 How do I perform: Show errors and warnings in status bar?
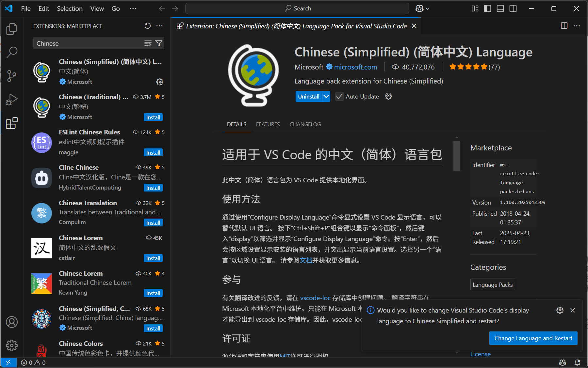[33, 362]
